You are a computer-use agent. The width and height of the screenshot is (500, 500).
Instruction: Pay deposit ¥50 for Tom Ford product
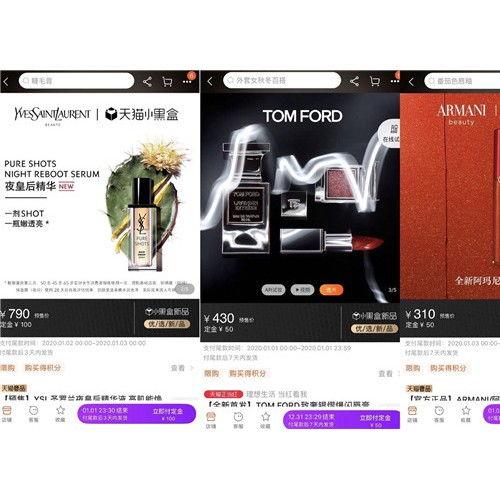pos(342,420)
